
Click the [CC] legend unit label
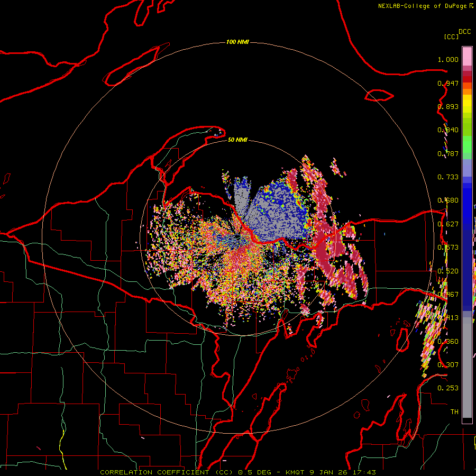point(451,36)
